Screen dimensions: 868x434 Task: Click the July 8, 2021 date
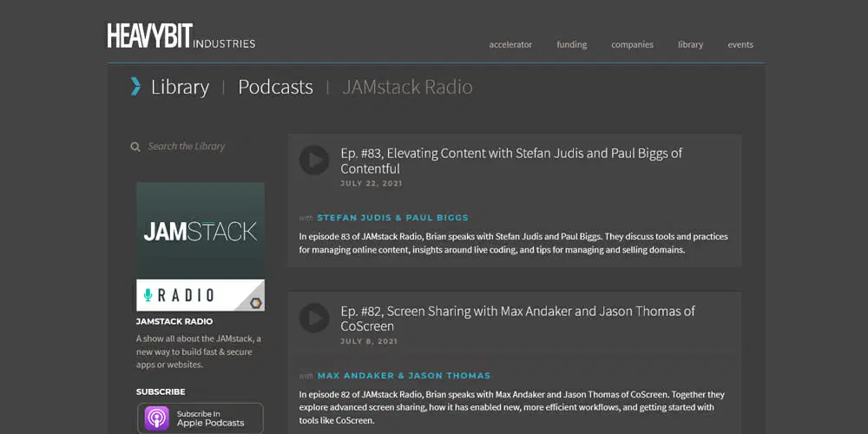(369, 341)
